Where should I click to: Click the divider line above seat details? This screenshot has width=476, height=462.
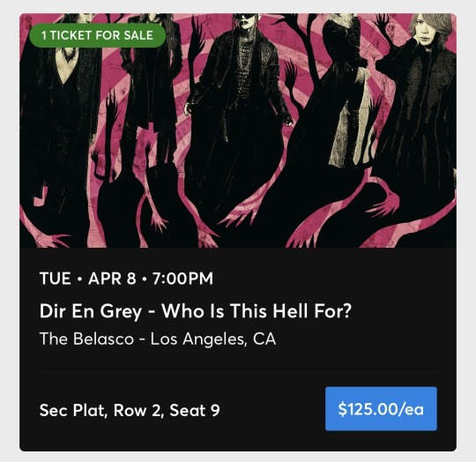[x=238, y=369]
